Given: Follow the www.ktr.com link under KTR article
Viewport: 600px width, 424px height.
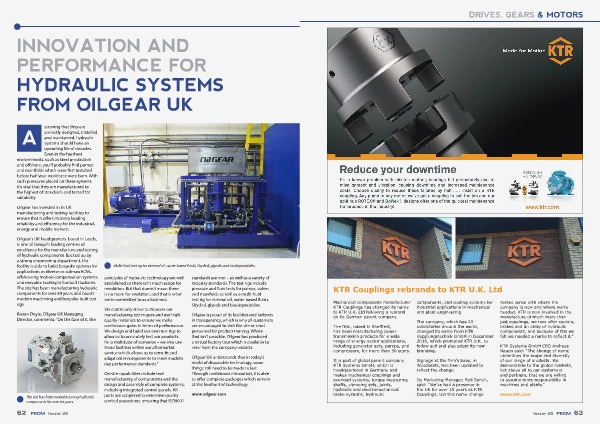Looking at the screenshot, I should [515, 394].
